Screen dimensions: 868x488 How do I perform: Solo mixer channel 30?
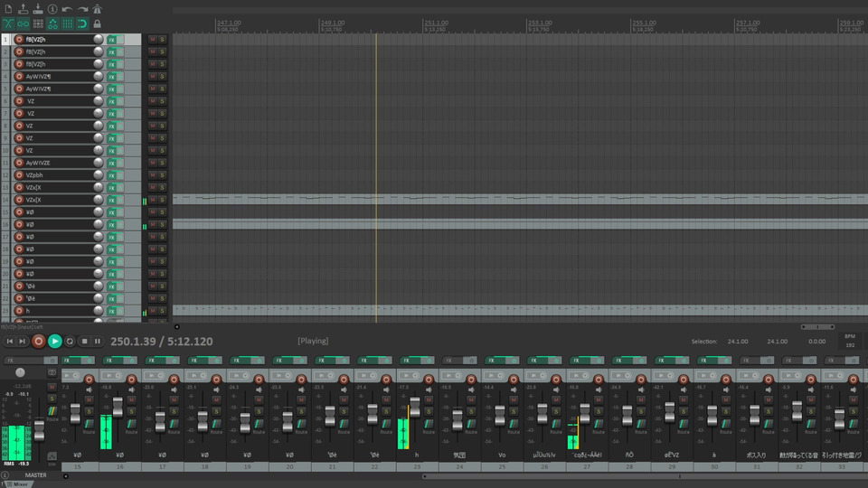[x=726, y=411]
